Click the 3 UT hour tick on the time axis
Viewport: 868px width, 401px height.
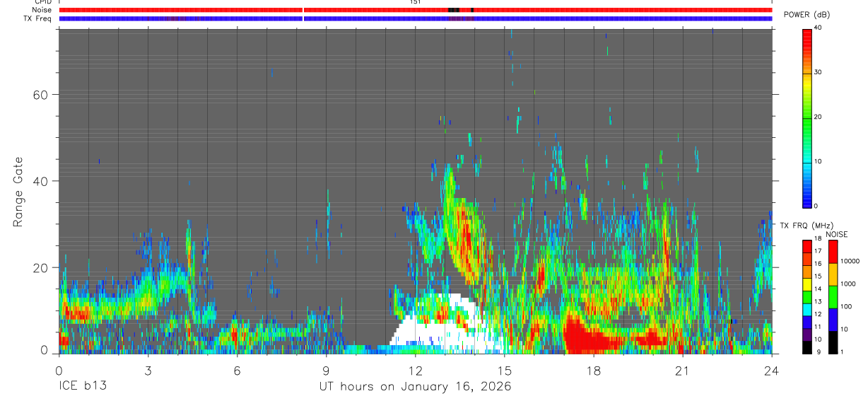pos(148,370)
